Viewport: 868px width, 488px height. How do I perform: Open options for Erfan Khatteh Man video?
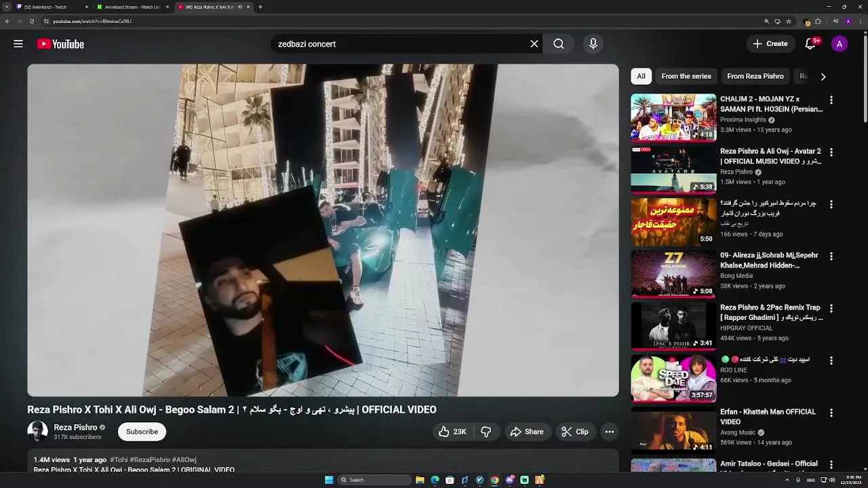[831, 413]
